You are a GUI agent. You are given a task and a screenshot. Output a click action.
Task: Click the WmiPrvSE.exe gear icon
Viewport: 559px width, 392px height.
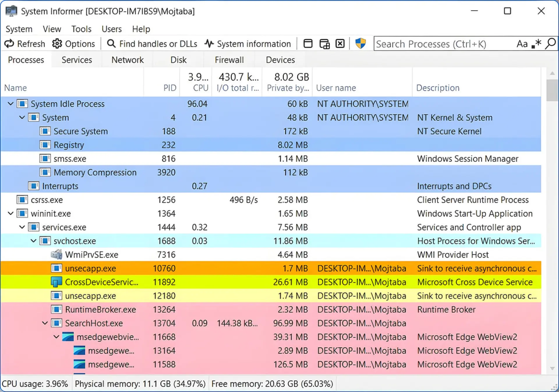[x=56, y=254]
